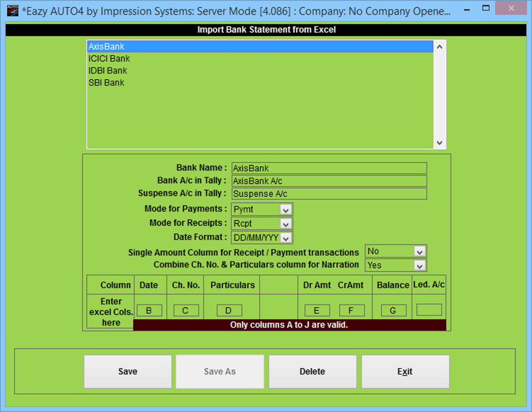Screen dimensions: 532x412
Task: Expand the Date Format dropdown
Action: 286,238
